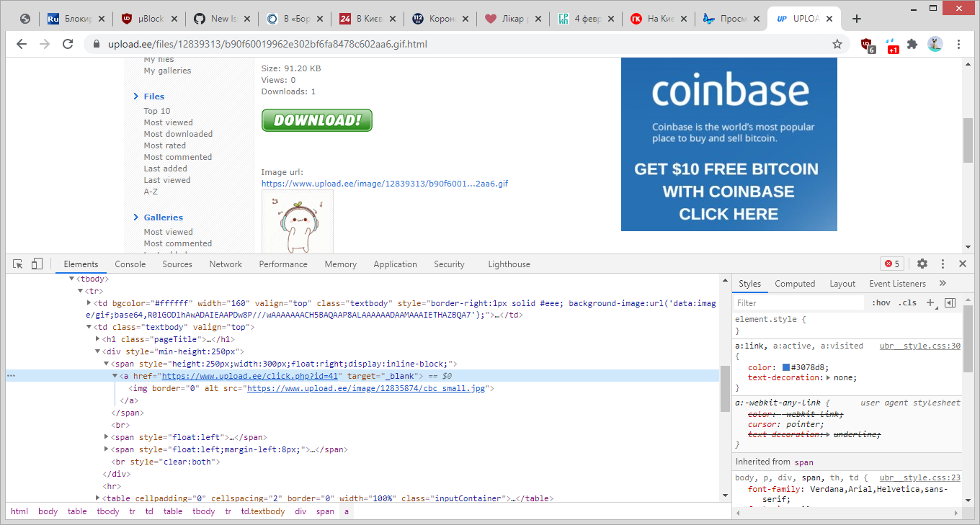Click the Coinbase bitcoin advertisement banner
The height and width of the screenshot is (525, 980).
[729, 144]
